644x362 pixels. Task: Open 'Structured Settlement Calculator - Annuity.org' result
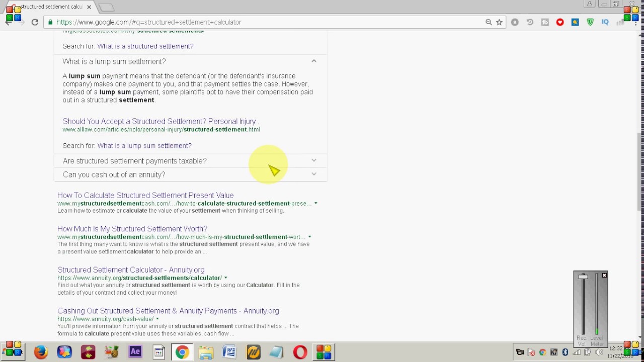pos(131,270)
